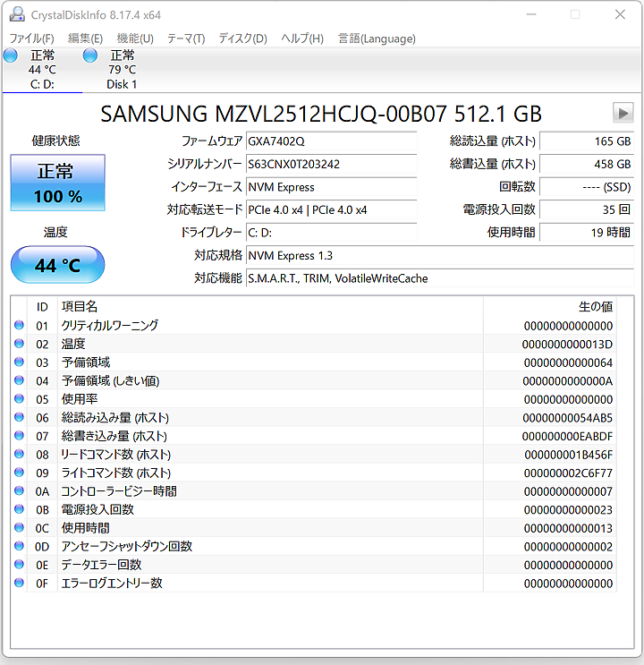Open the ディスク(D) menu
The height and width of the screenshot is (665, 644).
click(x=243, y=38)
